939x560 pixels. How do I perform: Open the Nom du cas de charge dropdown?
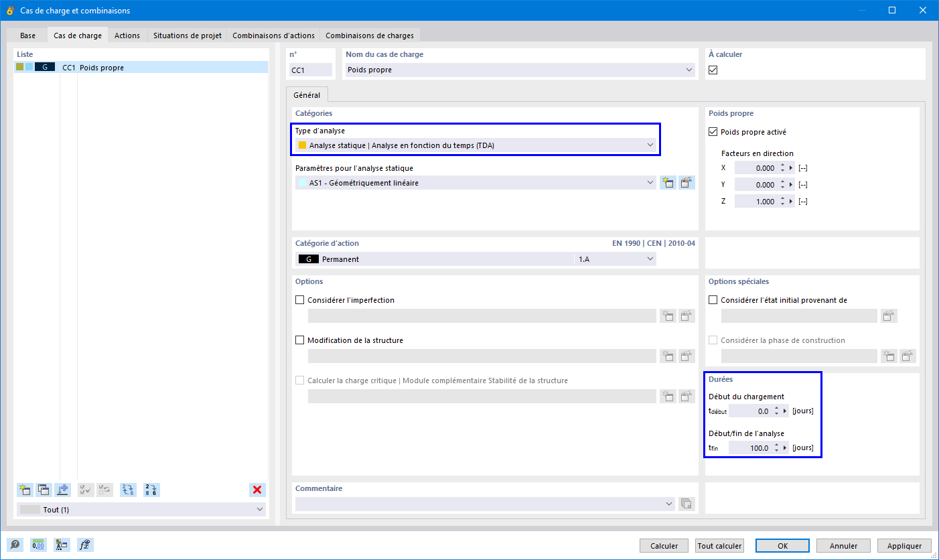point(690,70)
